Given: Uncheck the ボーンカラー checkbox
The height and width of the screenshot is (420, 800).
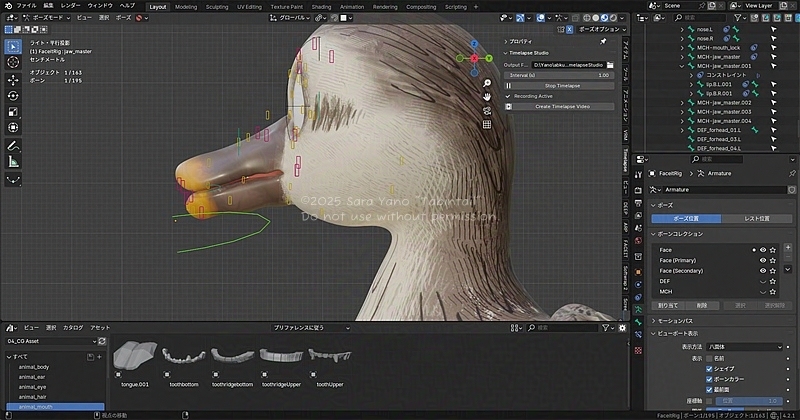Looking at the screenshot, I should click(711, 380).
